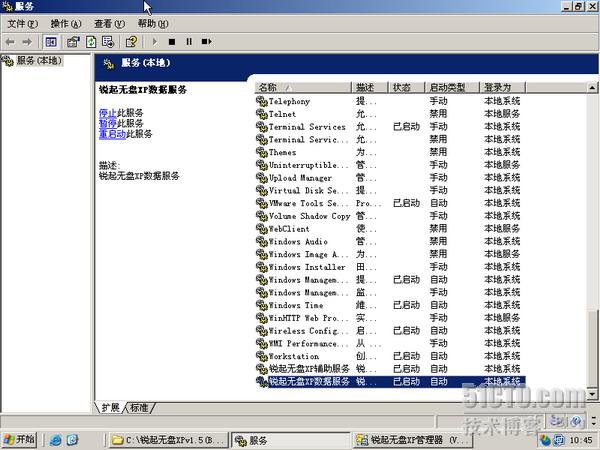Click the gear icon beside Themes
600x450 pixels.
(262, 152)
